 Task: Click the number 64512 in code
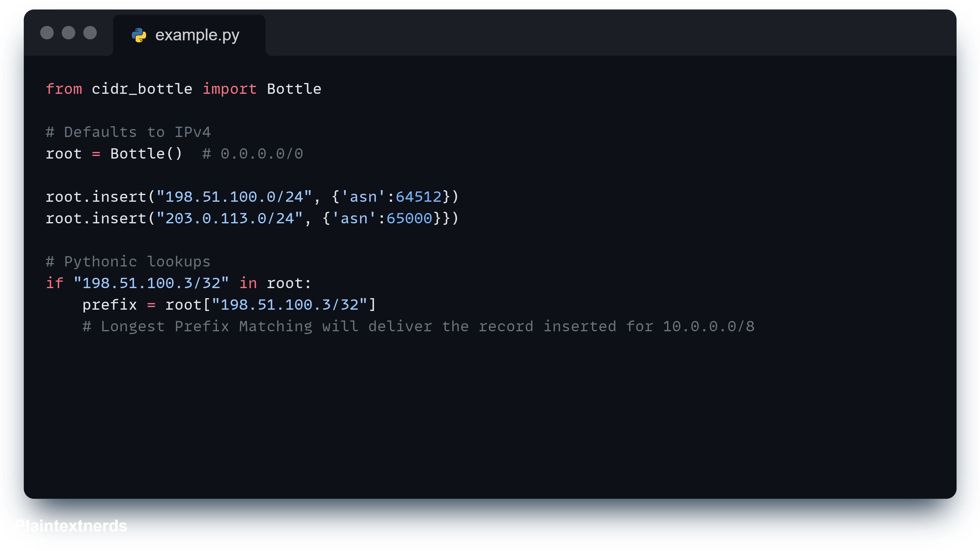tap(418, 197)
